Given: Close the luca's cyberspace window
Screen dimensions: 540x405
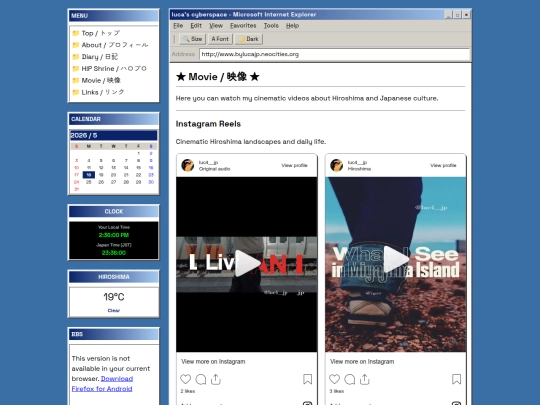Looking at the screenshot, I should point(466,15).
